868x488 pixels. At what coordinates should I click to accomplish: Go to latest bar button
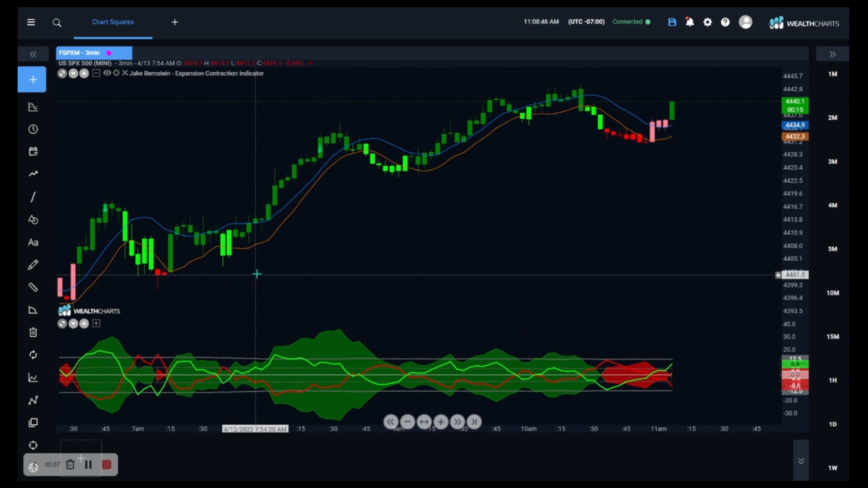[474, 422]
